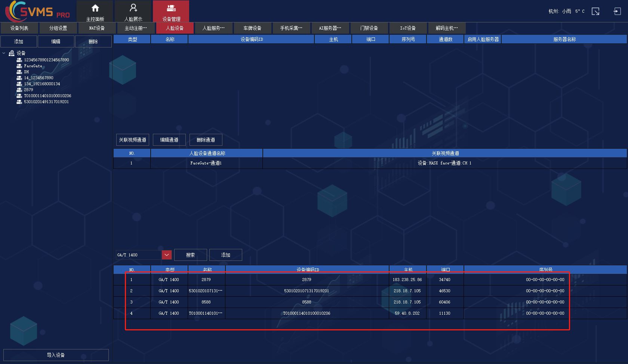This screenshot has height=364, width=628.
Task: Click the device icon beside 2879
Action: 19,90
